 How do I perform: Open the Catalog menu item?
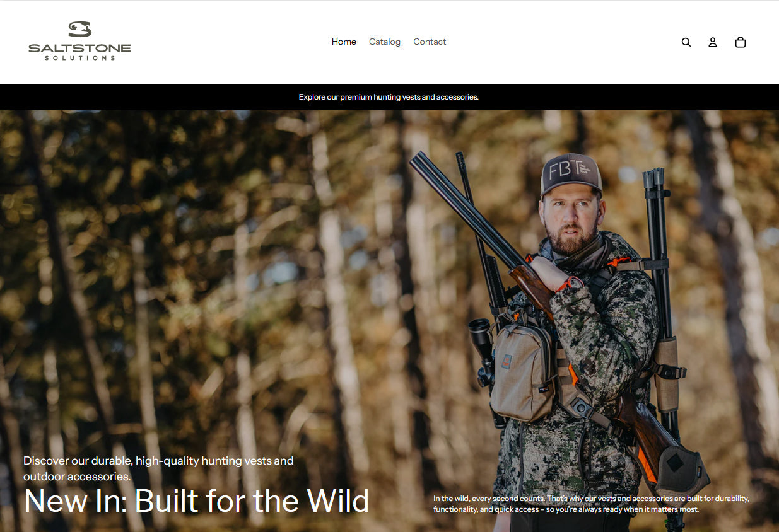click(385, 42)
